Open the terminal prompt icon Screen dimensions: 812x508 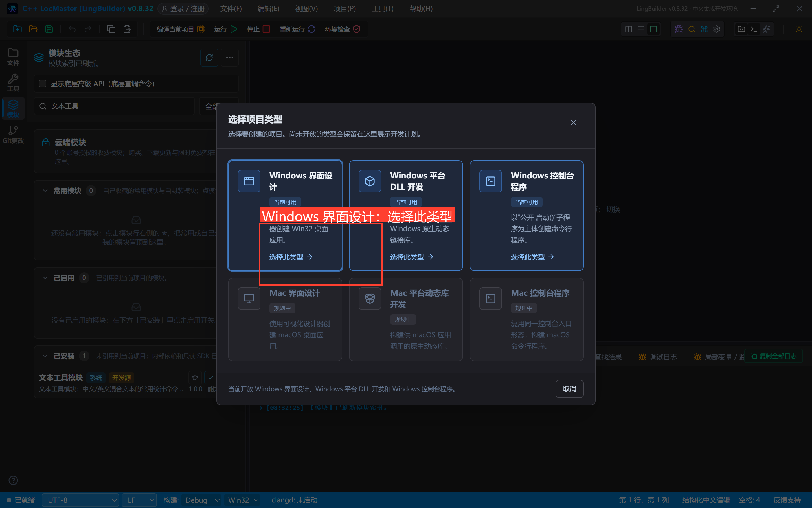click(x=754, y=29)
